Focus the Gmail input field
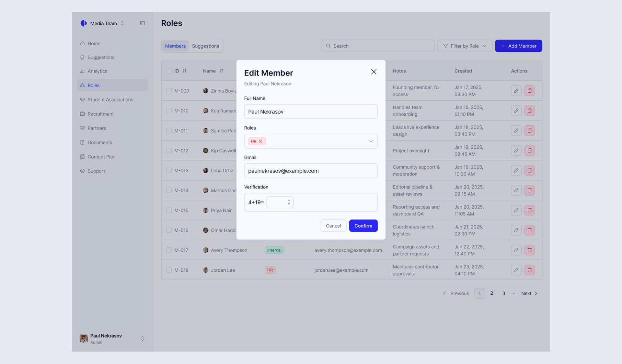The height and width of the screenshot is (364, 622). [311, 171]
